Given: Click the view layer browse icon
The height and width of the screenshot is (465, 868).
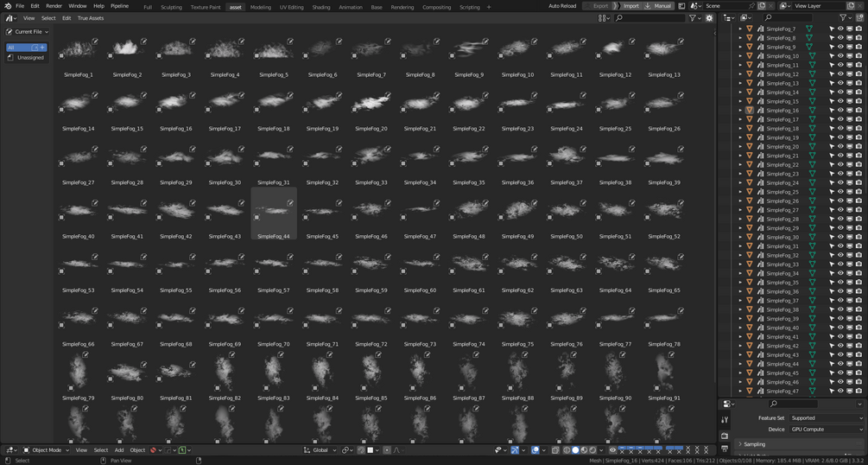Looking at the screenshot, I should [x=786, y=6].
